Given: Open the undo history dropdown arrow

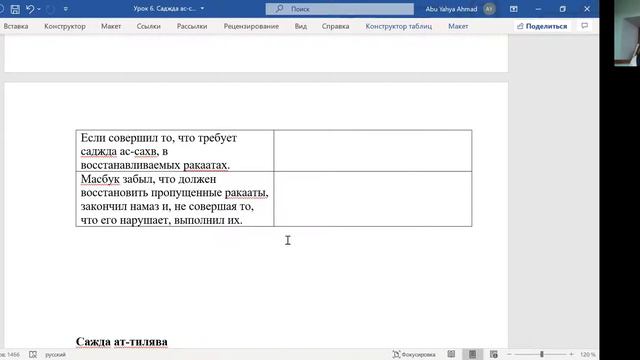Looking at the screenshot, I should click(x=39, y=9).
